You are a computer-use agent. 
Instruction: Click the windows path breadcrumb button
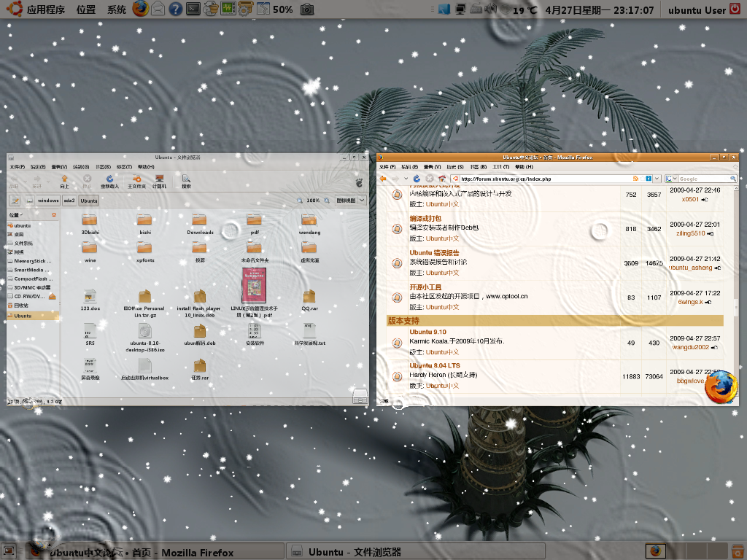(48, 201)
